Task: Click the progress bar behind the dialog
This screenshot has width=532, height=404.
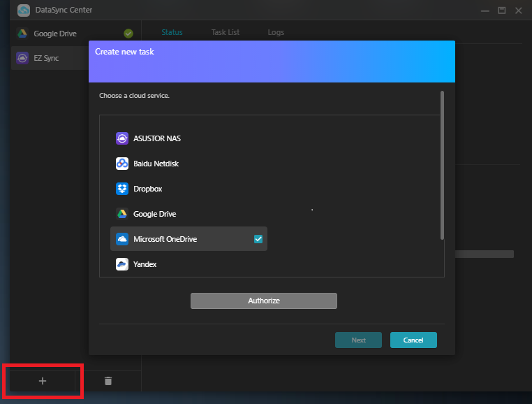Action: point(485,254)
